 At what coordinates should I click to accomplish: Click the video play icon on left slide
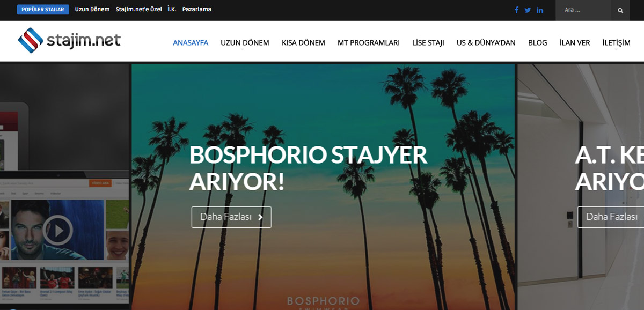57,231
